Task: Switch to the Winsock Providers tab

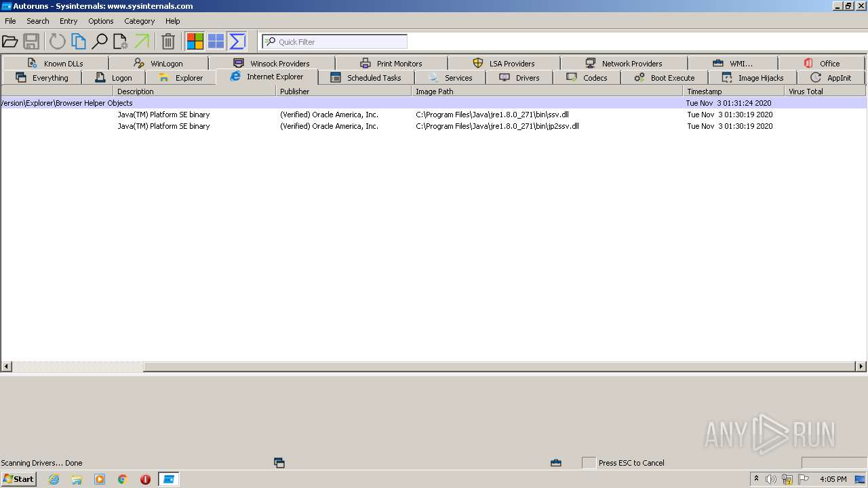Action: [x=272, y=63]
